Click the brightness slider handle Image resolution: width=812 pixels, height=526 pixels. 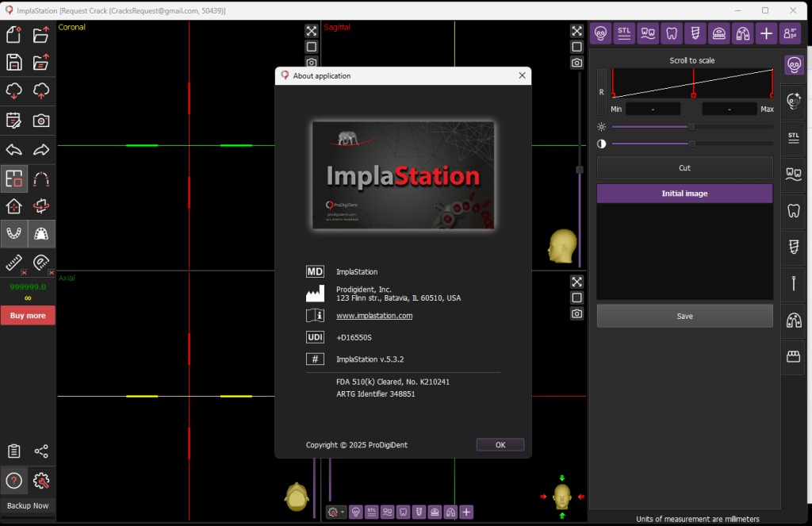click(691, 127)
